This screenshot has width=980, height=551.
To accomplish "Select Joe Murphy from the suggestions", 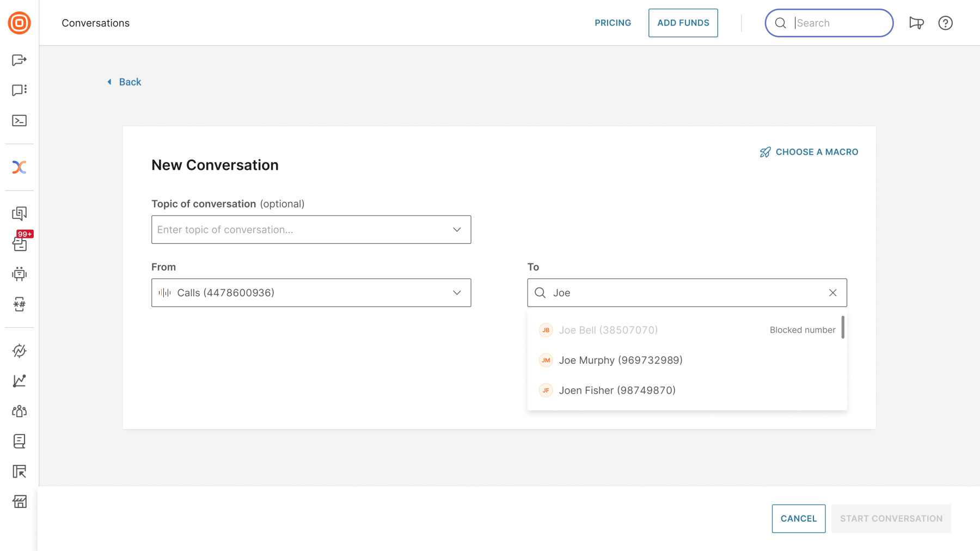I will tap(620, 360).
